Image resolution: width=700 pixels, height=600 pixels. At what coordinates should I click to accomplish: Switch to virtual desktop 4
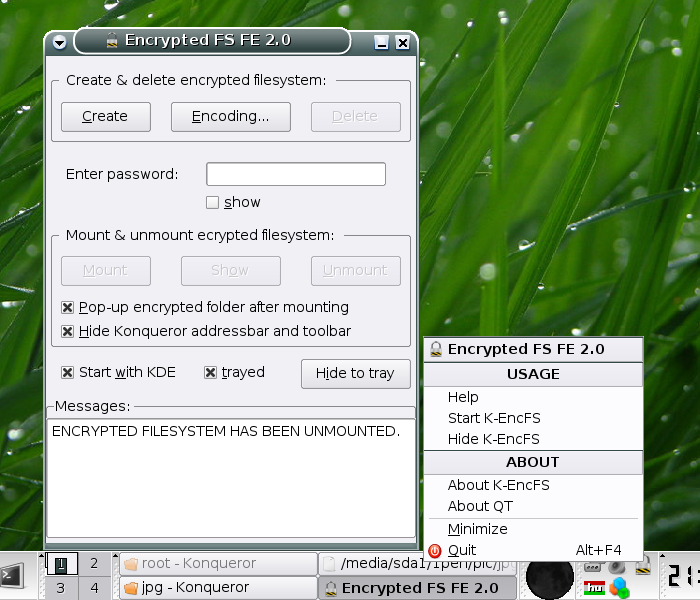[94, 588]
